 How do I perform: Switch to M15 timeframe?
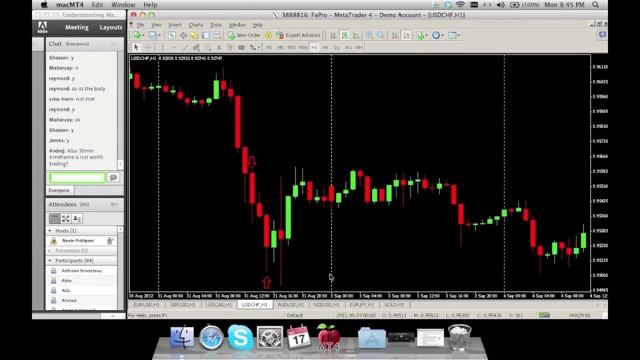[x=291, y=47]
